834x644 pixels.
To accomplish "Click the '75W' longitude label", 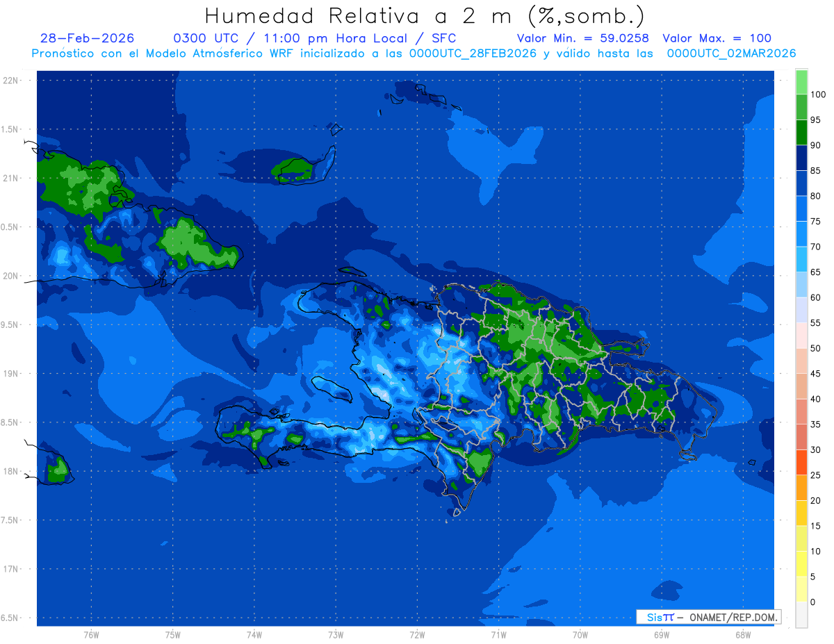I will pyautogui.click(x=173, y=634).
